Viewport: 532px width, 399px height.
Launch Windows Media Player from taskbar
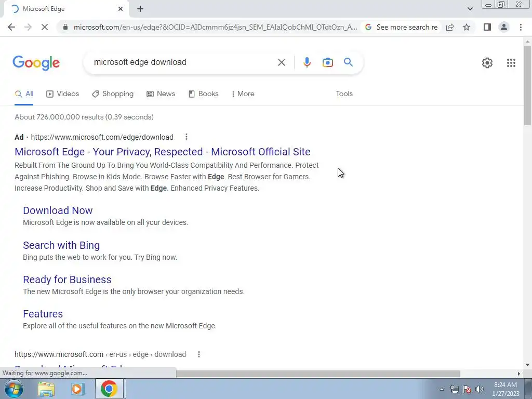click(77, 389)
